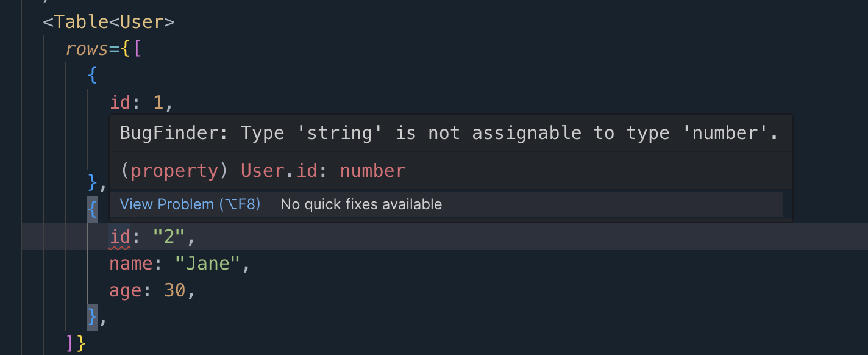868x355 pixels.
Task: Click the "User.id: number" signature in tooltip
Action: point(323,171)
